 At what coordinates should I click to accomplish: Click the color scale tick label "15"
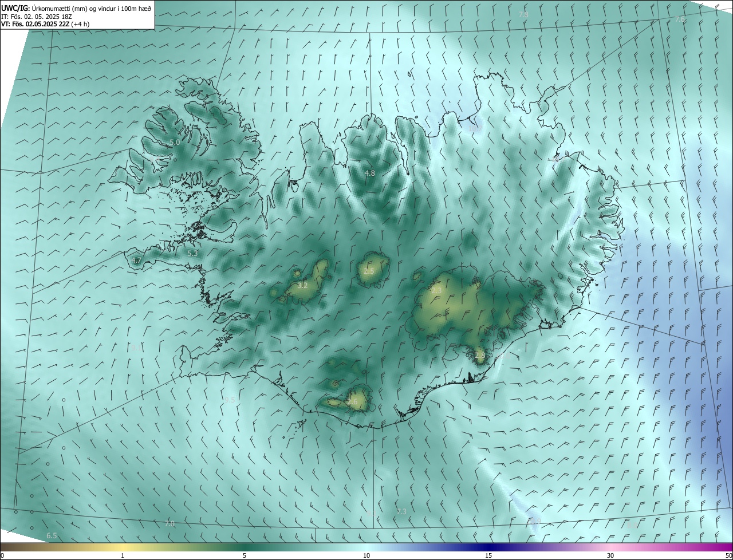tap(488, 556)
